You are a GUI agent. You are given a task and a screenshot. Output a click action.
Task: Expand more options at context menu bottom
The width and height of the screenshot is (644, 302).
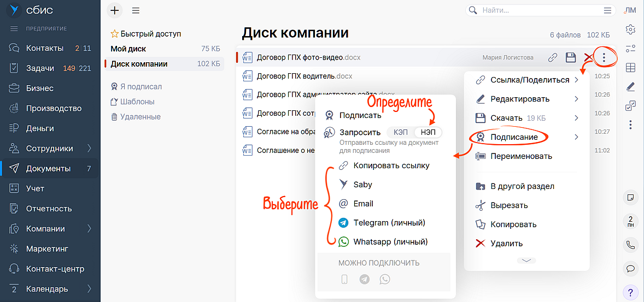pos(526,260)
